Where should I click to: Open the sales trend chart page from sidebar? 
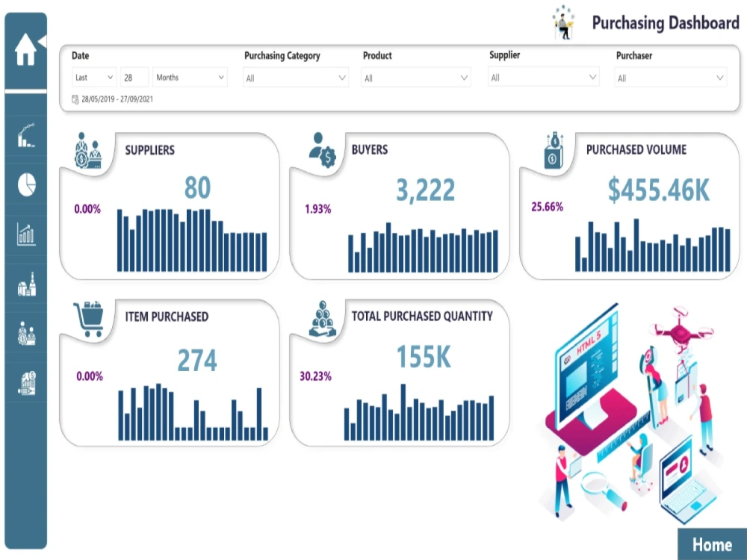coord(26,134)
